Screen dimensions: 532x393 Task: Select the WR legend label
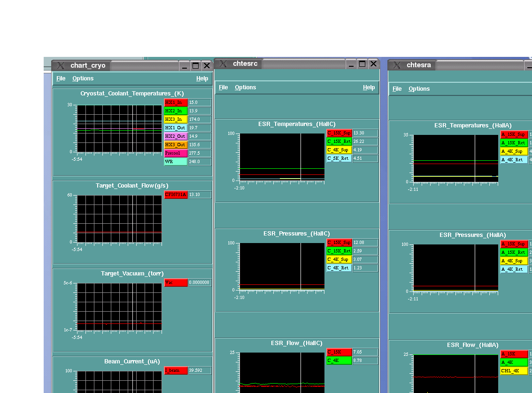tap(176, 162)
